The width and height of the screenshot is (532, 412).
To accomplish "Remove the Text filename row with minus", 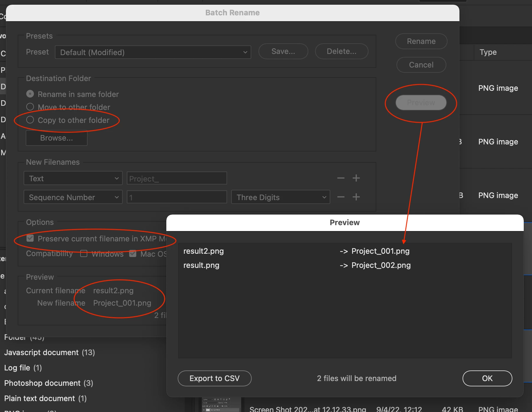I will click(x=341, y=178).
